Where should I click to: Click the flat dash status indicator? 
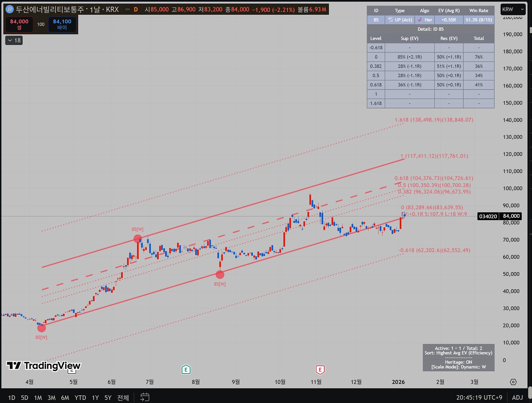127,9
